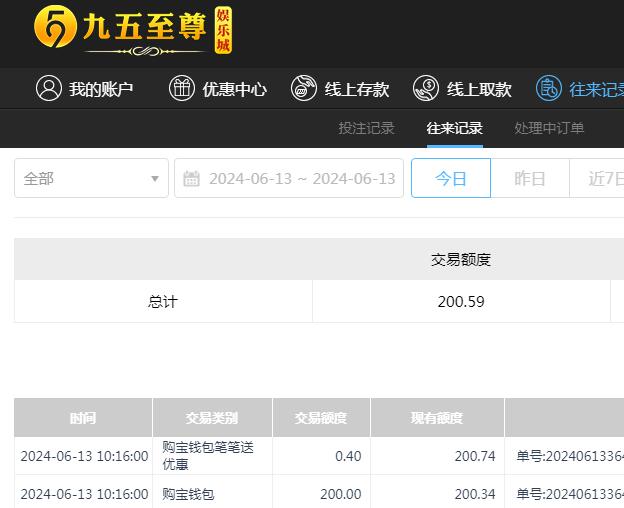Click the 现有额度 column header
The image size is (624, 508).
(437, 418)
